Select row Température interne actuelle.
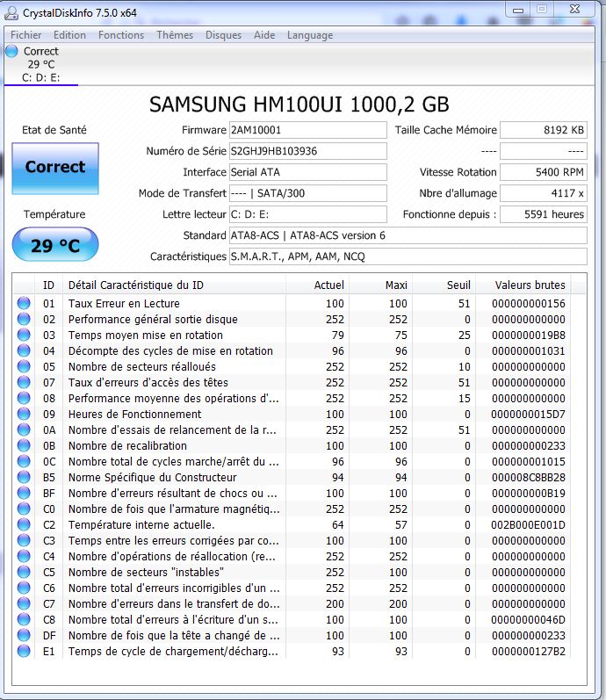This screenshot has height=700, width=606. (292, 524)
